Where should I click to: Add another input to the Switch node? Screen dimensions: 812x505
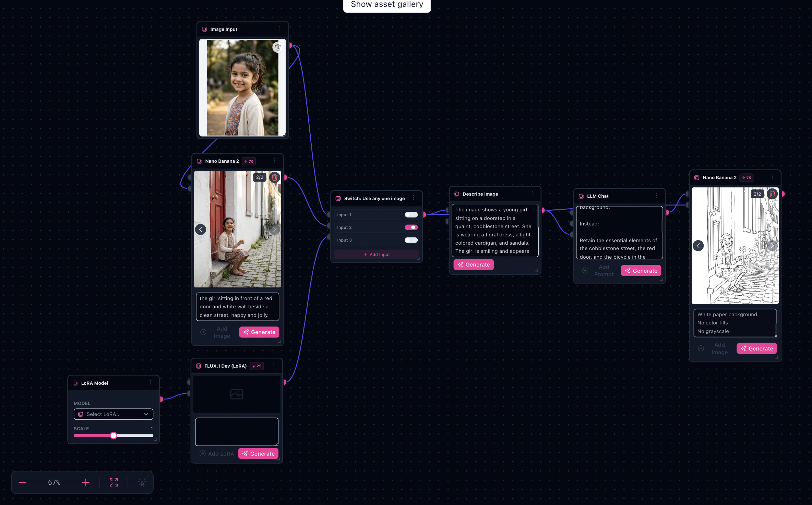(x=377, y=255)
